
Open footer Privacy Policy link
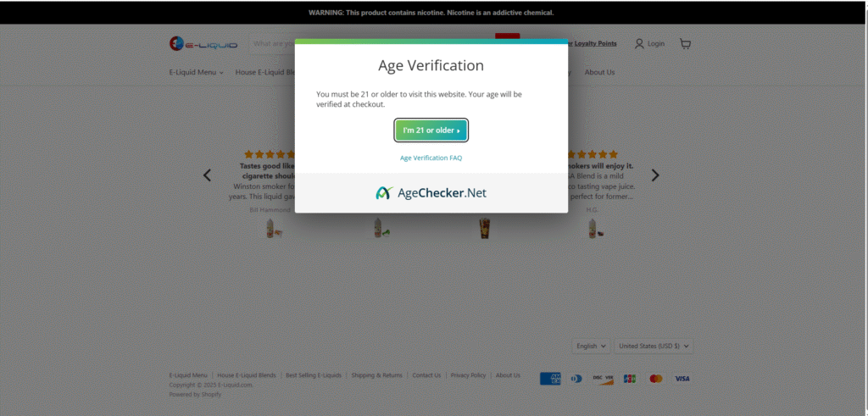(x=468, y=375)
